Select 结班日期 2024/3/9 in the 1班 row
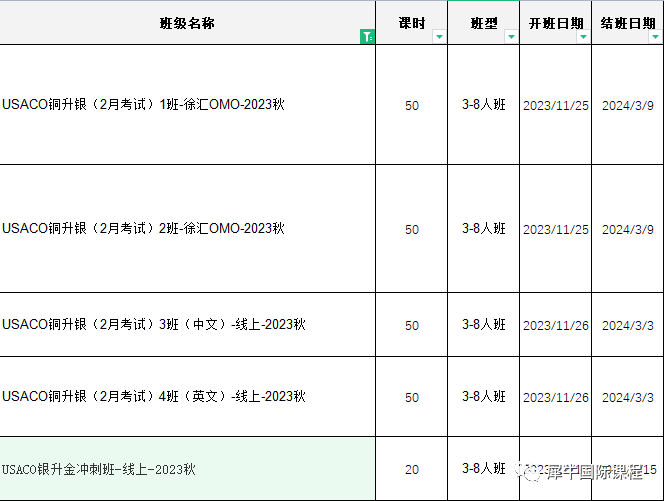Viewport: 664px width, 501px height. click(x=627, y=106)
